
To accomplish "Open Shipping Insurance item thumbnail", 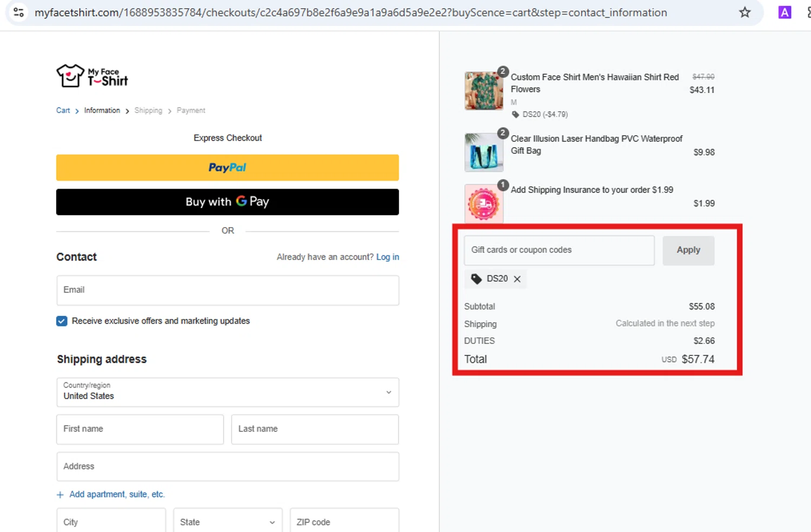I will click(484, 203).
